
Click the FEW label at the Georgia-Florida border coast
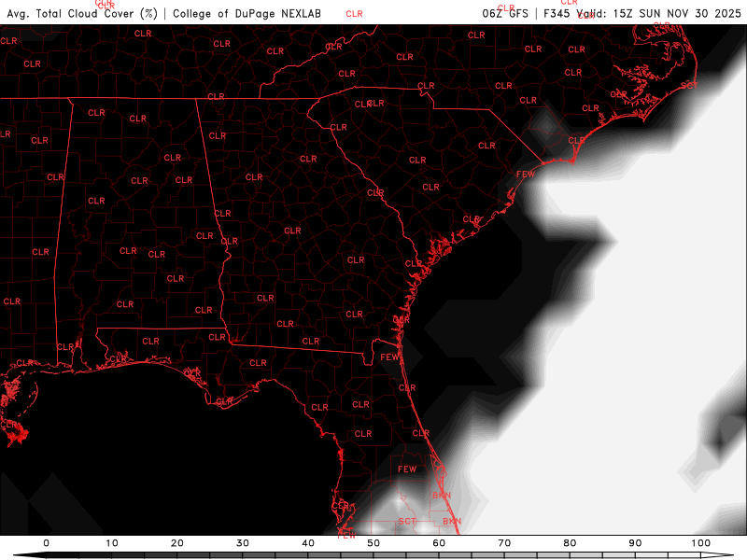389,357
